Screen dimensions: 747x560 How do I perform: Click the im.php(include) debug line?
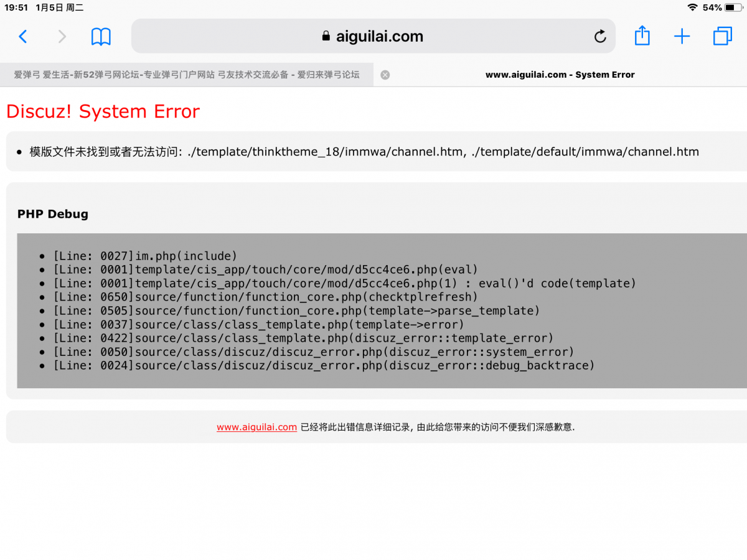[145, 256]
